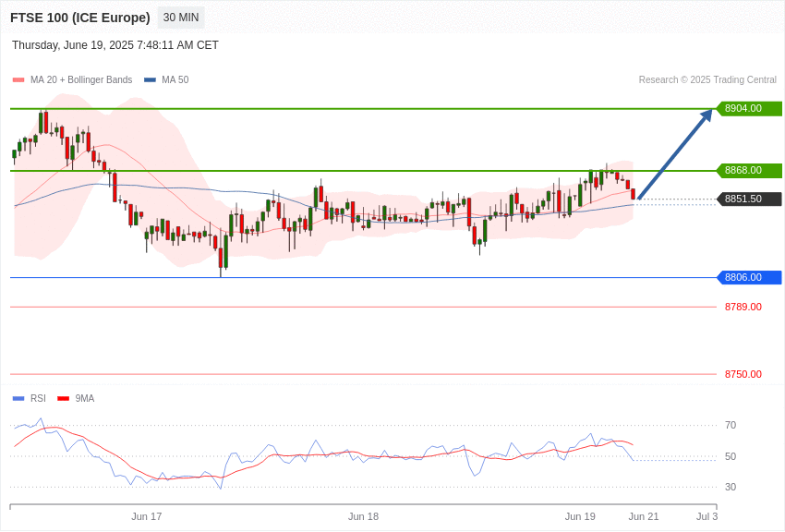Click the RSI 50 level label
Screen dimensions: 785x532
731,456
